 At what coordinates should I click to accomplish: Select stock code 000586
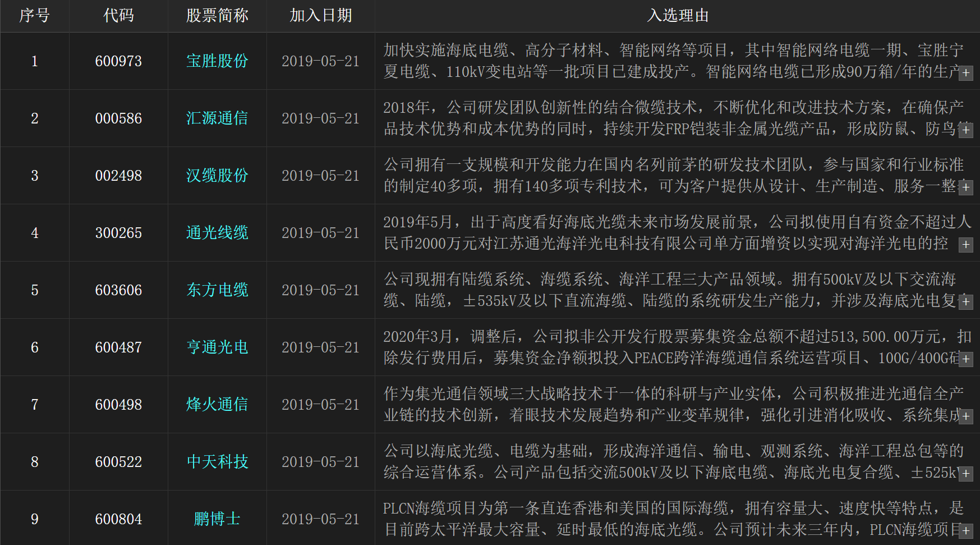(x=118, y=118)
